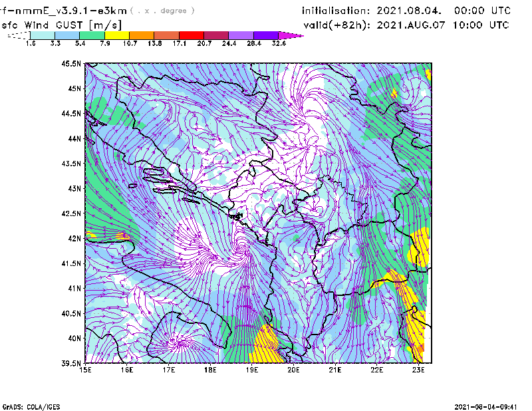This screenshot has width=532, height=411.
Task: Click the '42N' latitude axis label
Action: click(74, 238)
